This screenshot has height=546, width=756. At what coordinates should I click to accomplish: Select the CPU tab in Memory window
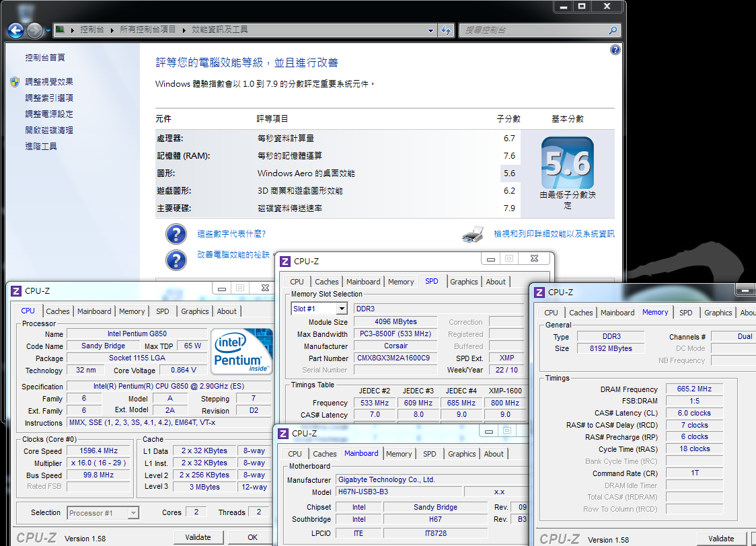551,312
